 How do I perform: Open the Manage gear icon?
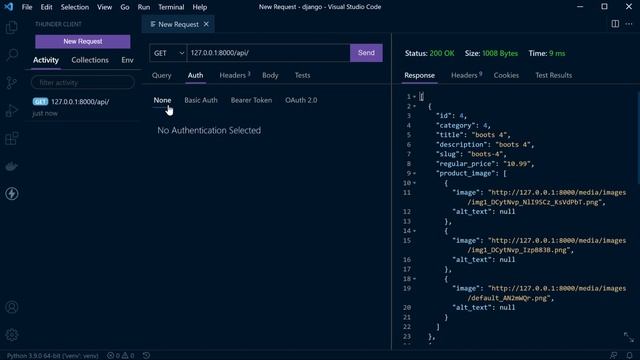pyautogui.click(x=12, y=335)
